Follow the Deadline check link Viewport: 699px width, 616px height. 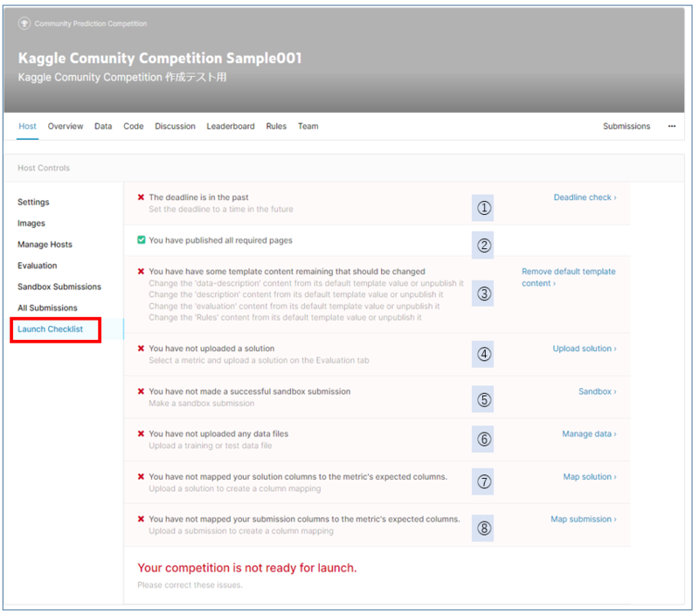[585, 197]
